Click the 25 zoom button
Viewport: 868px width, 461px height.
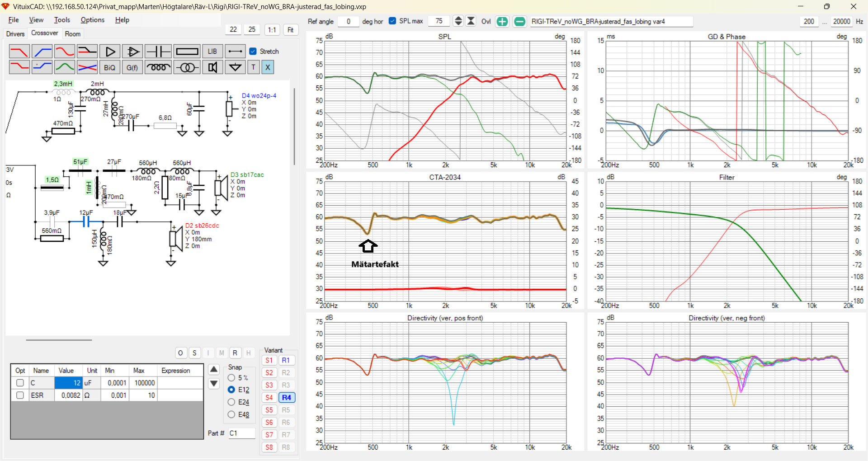click(x=252, y=29)
